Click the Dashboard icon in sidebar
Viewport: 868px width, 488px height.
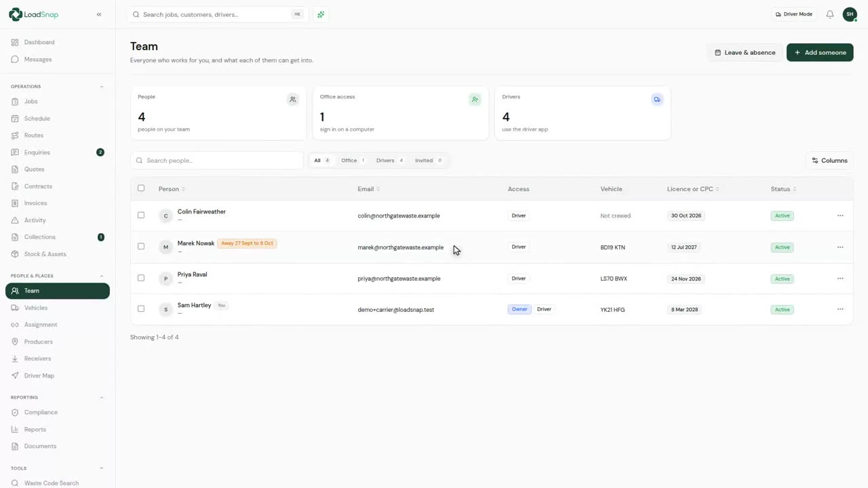coord(15,42)
